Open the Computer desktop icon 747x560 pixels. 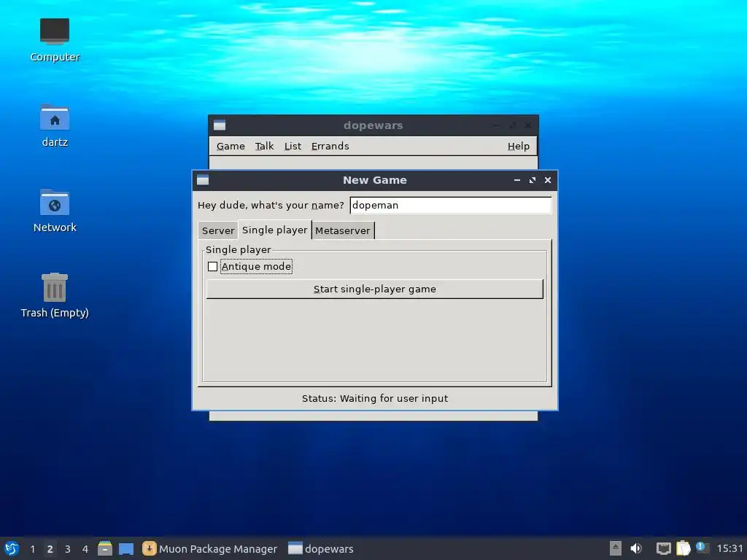pos(54,39)
